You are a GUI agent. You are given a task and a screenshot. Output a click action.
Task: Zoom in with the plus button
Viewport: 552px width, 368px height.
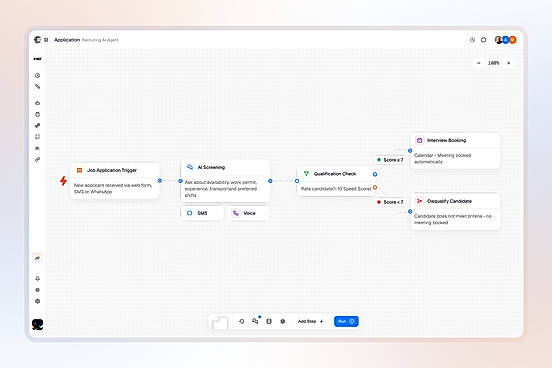pos(509,63)
